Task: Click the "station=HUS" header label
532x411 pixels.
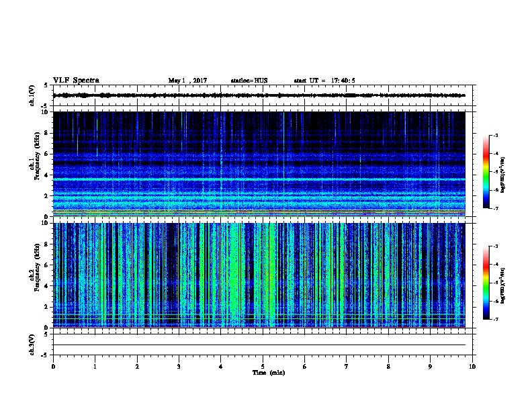Action: (249, 81)
